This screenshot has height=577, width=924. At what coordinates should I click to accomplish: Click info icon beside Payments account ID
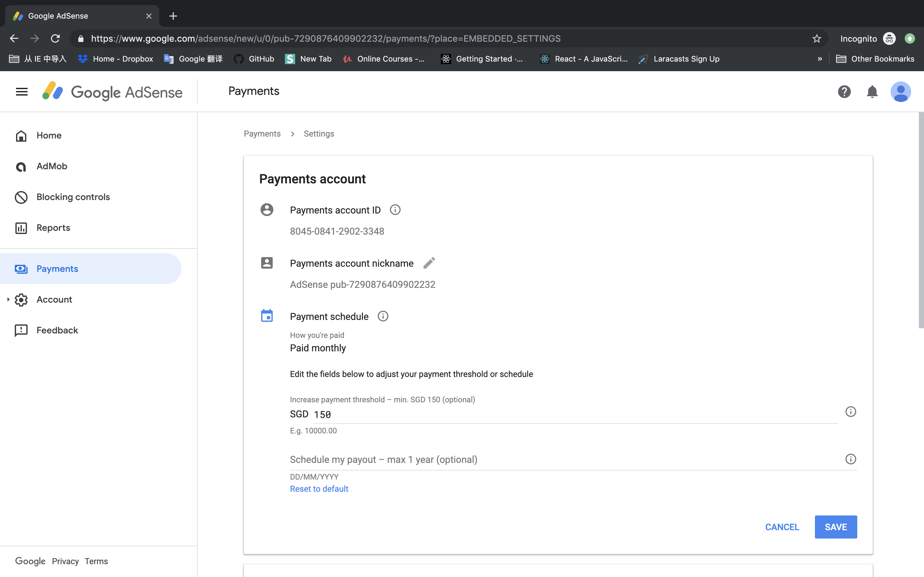click(x=395, y=210)
